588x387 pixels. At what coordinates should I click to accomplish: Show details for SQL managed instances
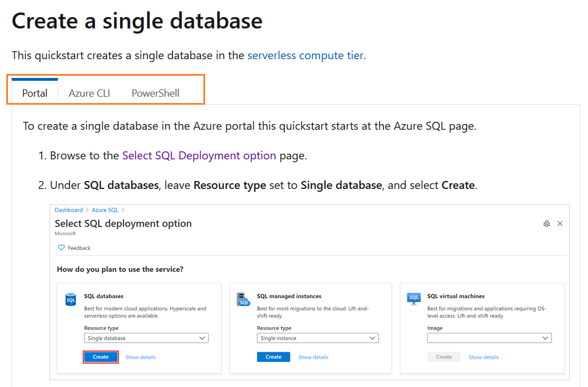click(x=313, y=357)
